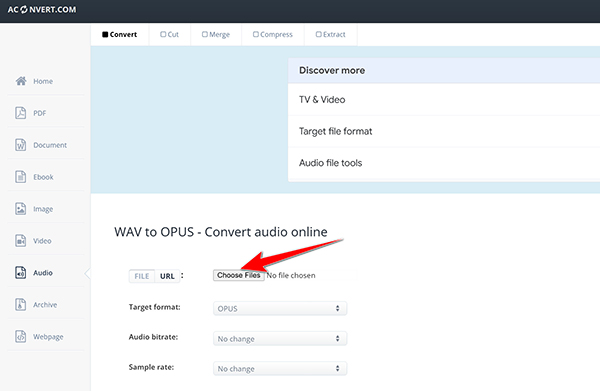Open the Image sidebar link
Screen dimensions: 600x391
[43, 209]
